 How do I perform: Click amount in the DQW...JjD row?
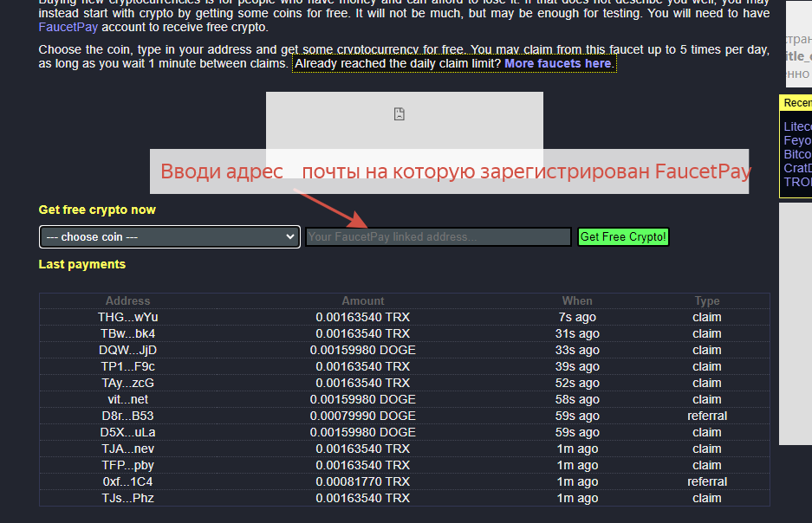[363, 350]
